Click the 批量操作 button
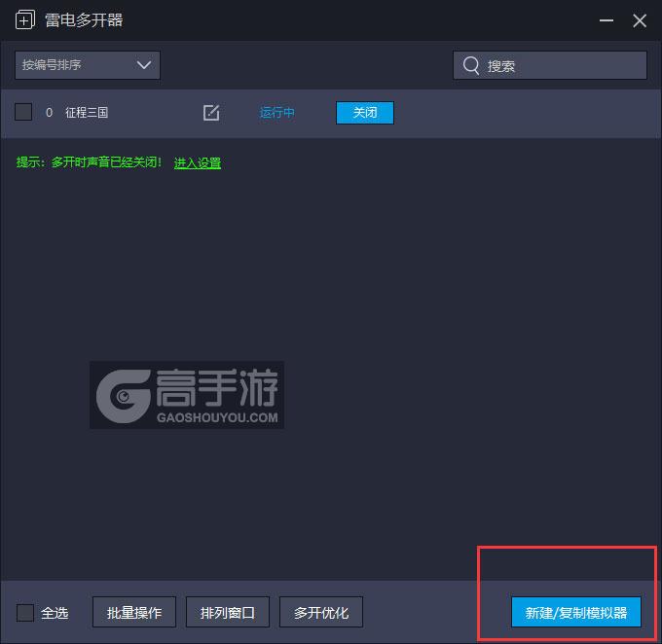662x644 pixels. (x=134, y=612)
